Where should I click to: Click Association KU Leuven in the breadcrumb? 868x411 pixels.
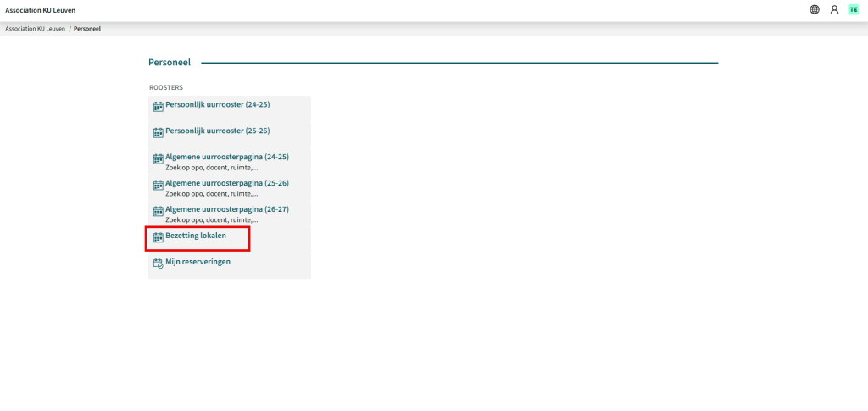coord(35,29)
